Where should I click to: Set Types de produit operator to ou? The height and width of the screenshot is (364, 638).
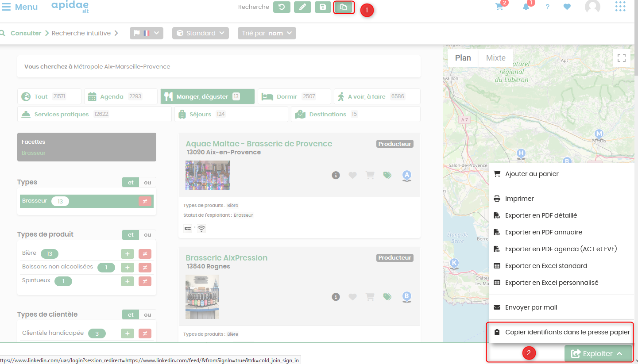(147, 235)
